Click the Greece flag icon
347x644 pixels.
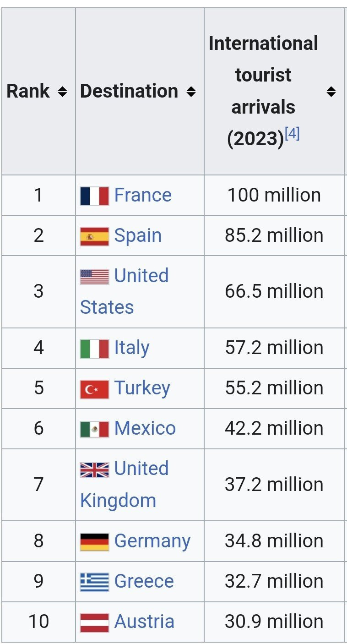[x=94, y=582]
